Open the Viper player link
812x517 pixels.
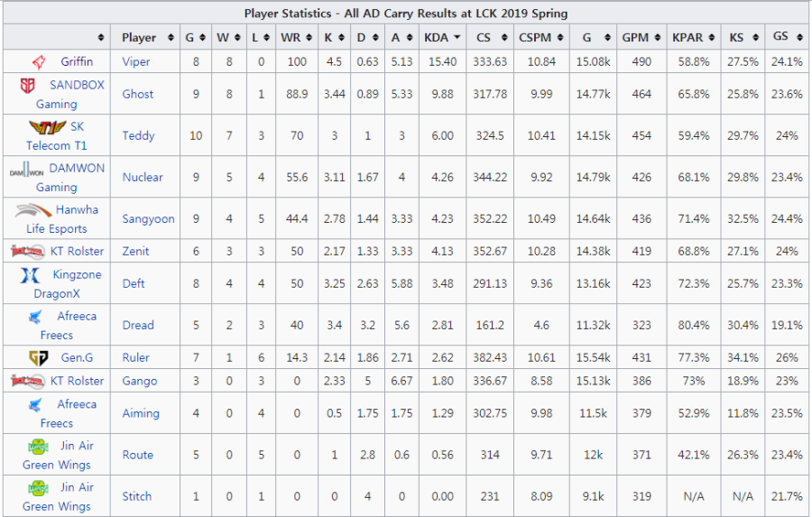tap(137, 62)
